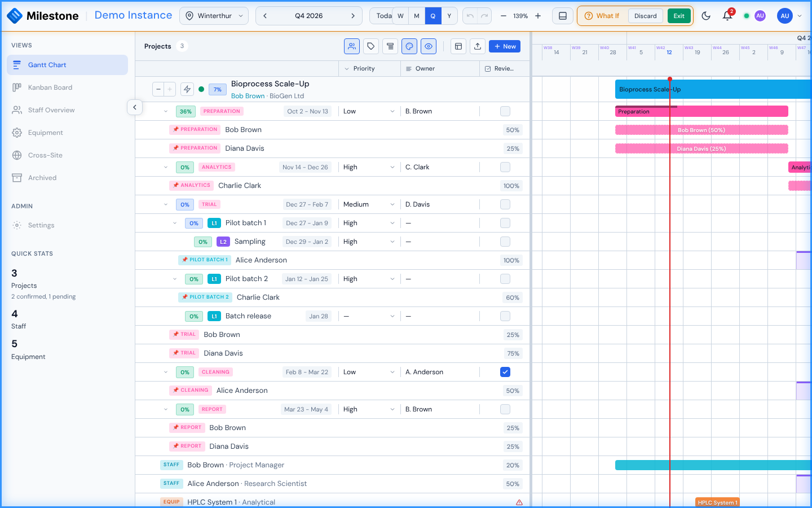Viewport: 812px width, 508px height.
Task: Collapse the Trial phase row
Action: click(x=166, y=204)
